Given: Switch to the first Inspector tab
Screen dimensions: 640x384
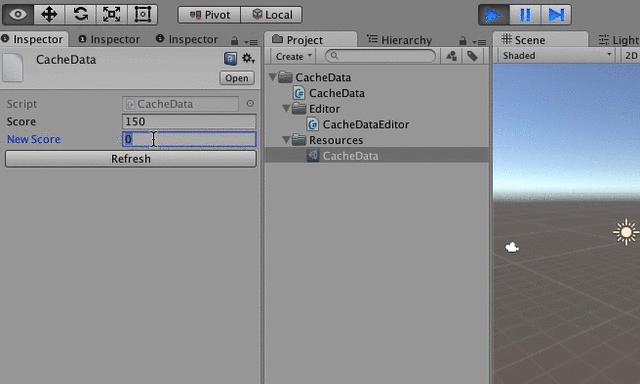Looking at the screenshot, I should coord(33,39).
